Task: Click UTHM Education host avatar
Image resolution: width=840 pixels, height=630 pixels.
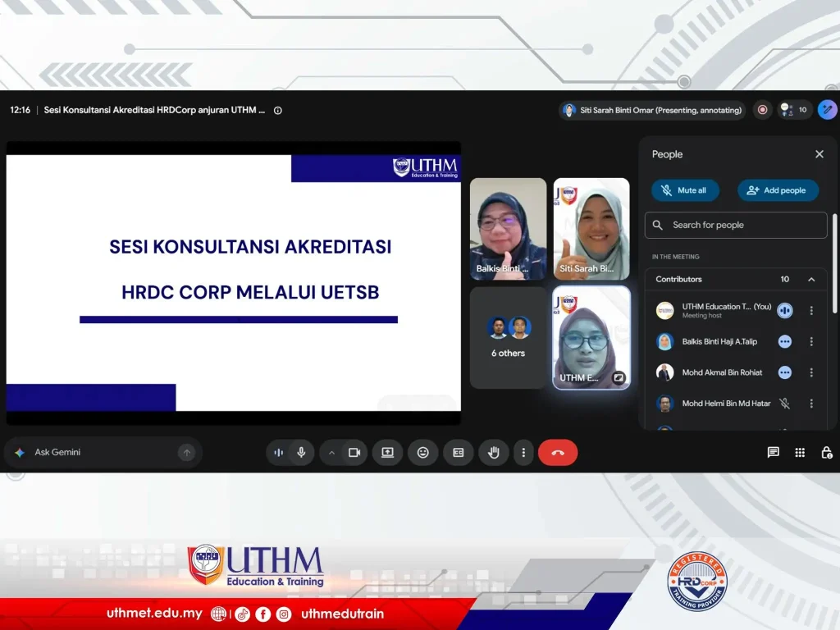Action: (664, 310)
